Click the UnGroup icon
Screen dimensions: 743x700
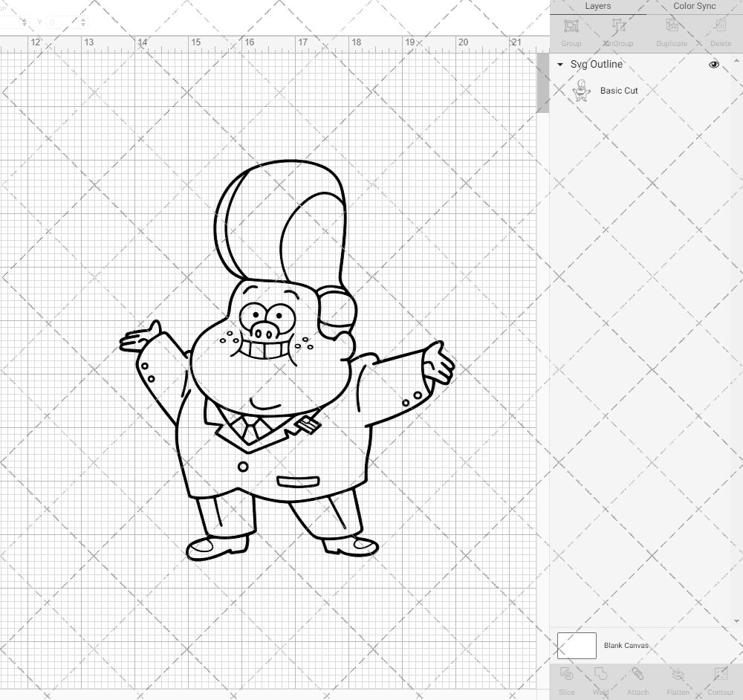click(618, 31)
